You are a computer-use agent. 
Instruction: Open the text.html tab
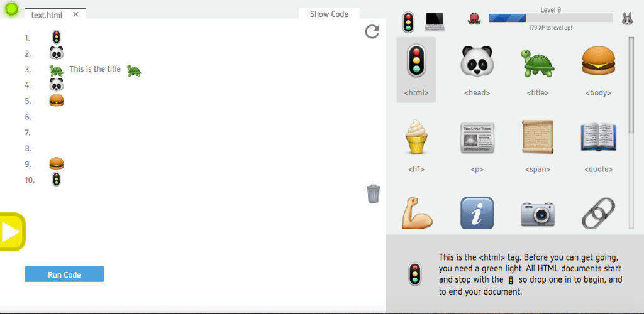tap(47, 14)
